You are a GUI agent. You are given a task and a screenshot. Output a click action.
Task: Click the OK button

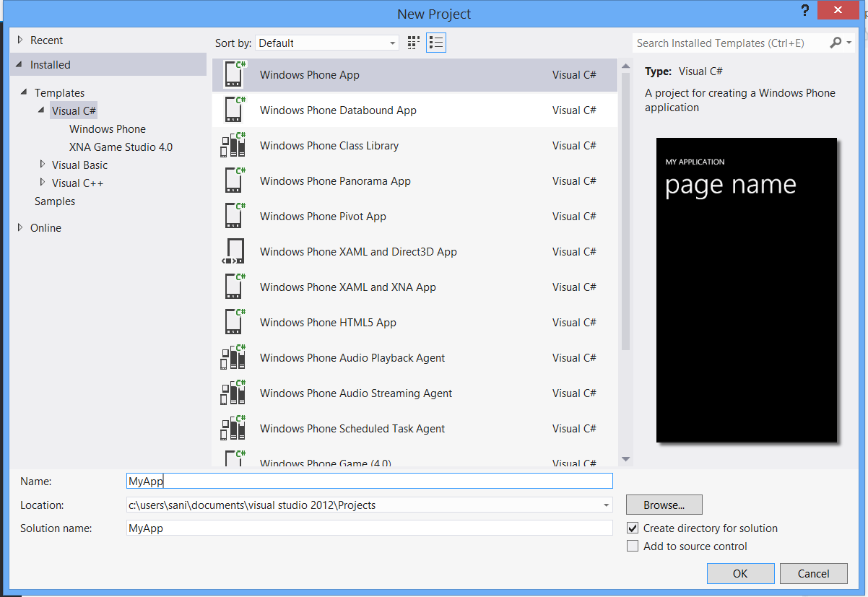point(740,573)
